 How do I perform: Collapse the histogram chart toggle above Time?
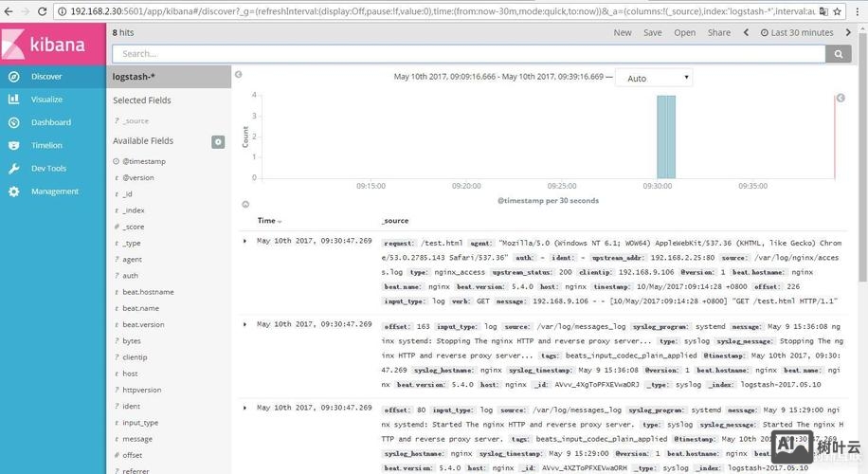coord(245,204)
